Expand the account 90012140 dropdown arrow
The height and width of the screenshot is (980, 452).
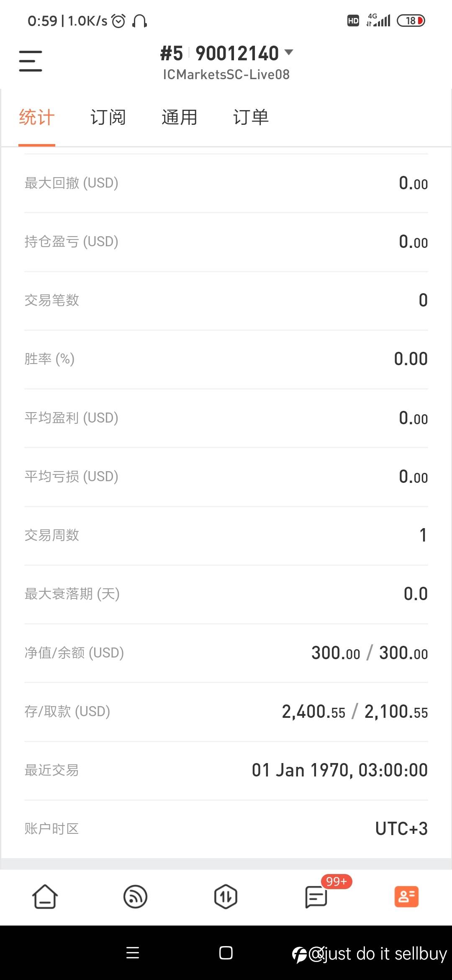[289, 52]
